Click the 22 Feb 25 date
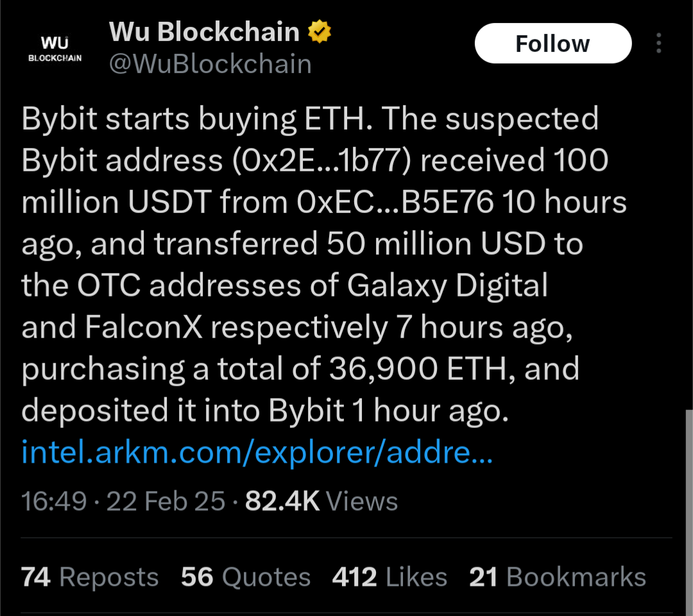 (x=166, y=501)
